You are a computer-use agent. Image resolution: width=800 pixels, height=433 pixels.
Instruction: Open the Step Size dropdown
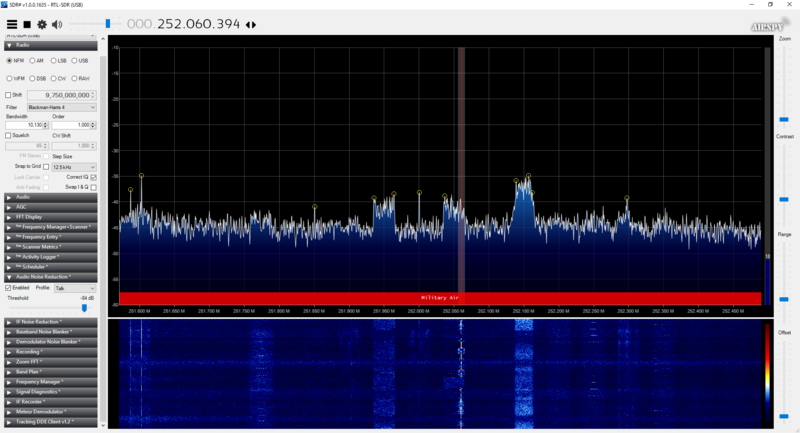coord(73,166)
